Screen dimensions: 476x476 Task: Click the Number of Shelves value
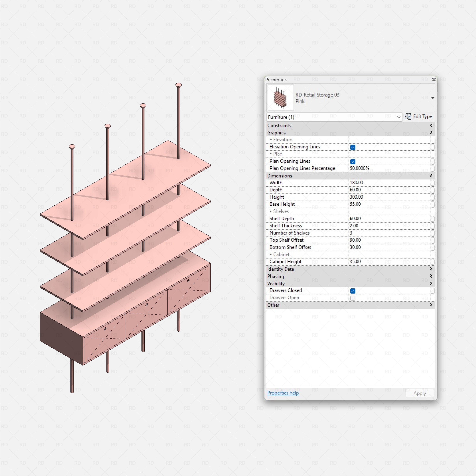(389, 233)
